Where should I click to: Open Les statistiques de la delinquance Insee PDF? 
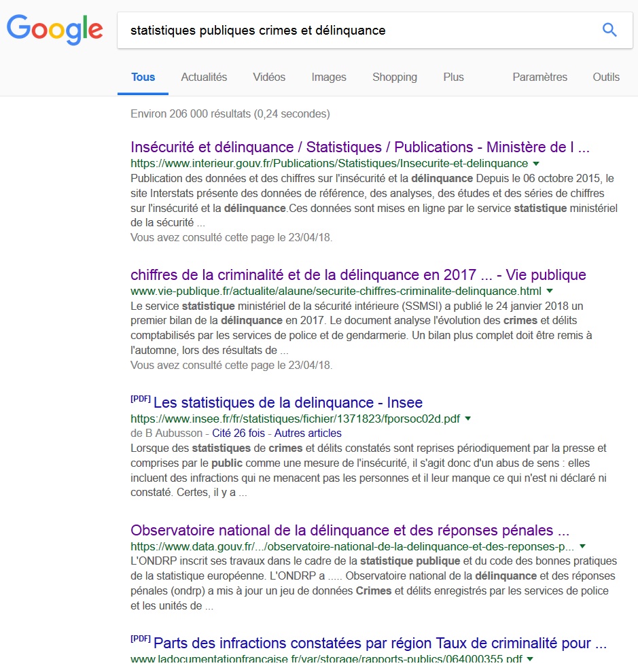[287, 402]
